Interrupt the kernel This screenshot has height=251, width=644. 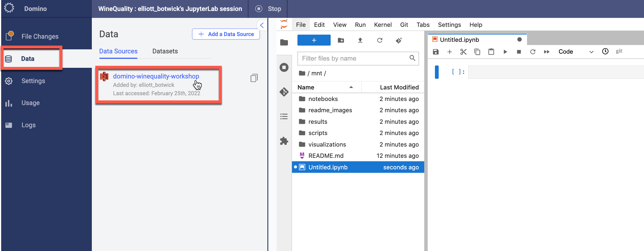[519, 52]
